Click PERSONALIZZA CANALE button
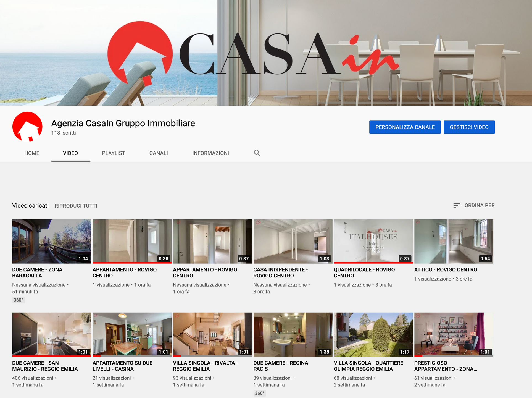 pos(405,127)
